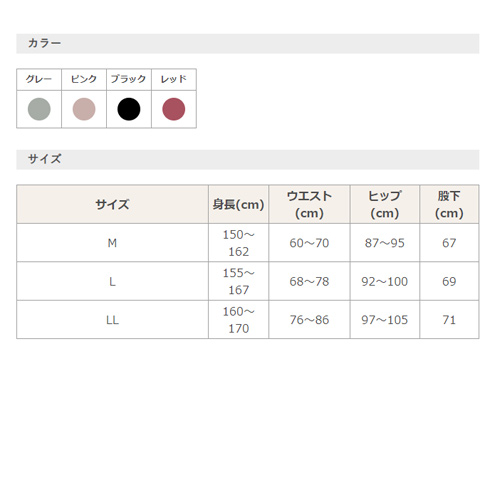
Task: Select the L size row label
Action: [x=112, y=282]
